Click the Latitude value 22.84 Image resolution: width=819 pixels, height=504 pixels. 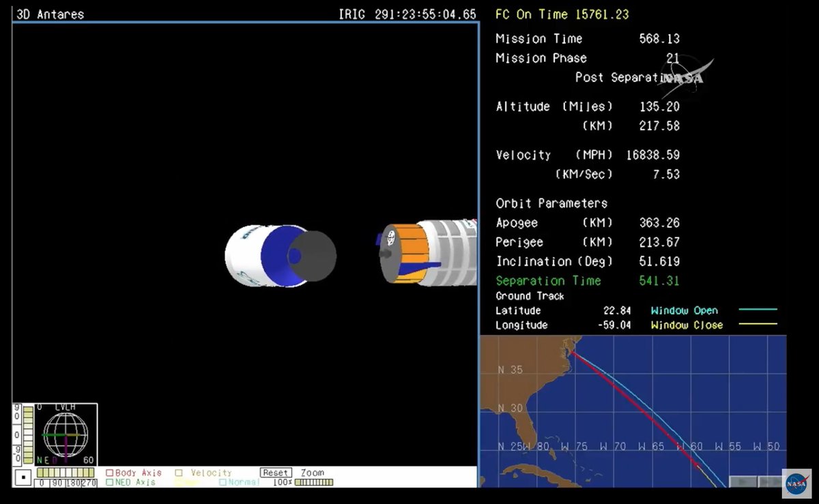click(617, 311)
